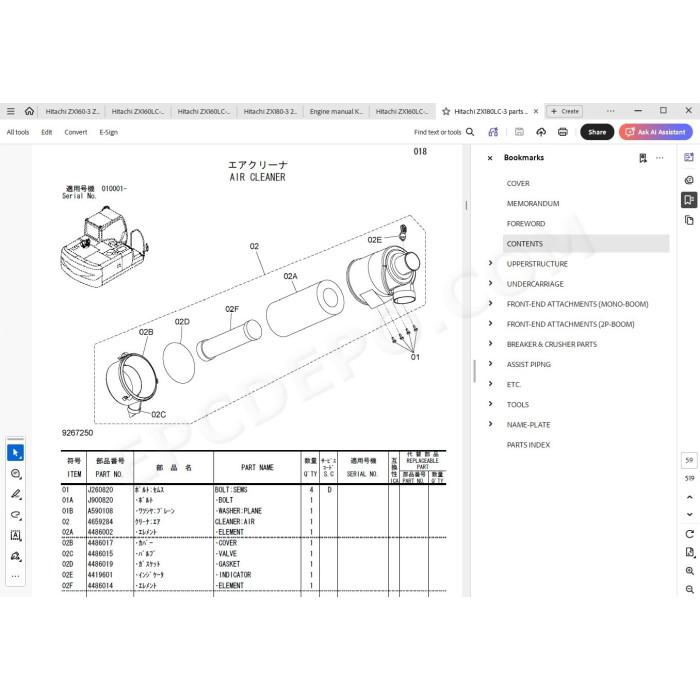Select the arrow selection tool
The width and height of the screenshot is (700, 700).
(16, 453)
